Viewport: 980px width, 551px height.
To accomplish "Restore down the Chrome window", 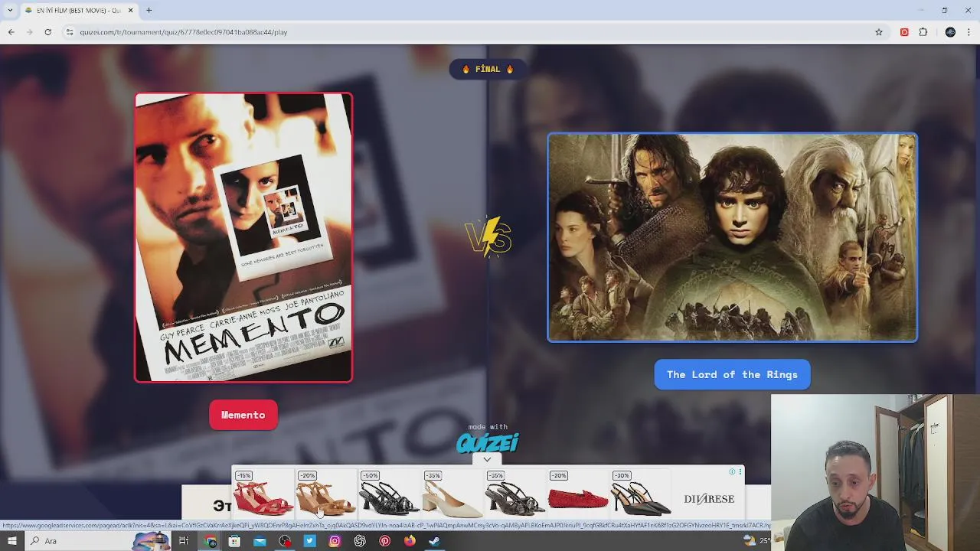I will tap(944, 10).
